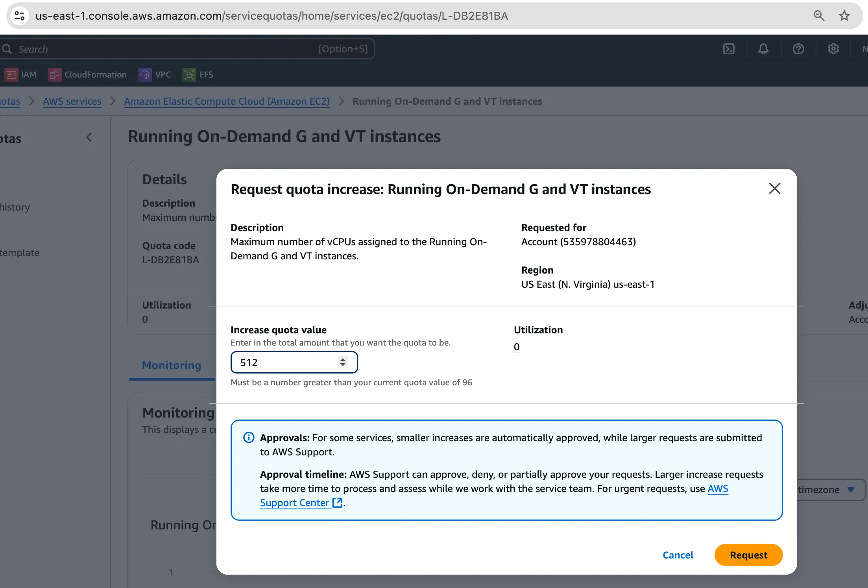Viewport: 868px width, 588px height.
Task: Switch to the Monitoring tab
Action: pyautogui.click(x=172, y=365)
